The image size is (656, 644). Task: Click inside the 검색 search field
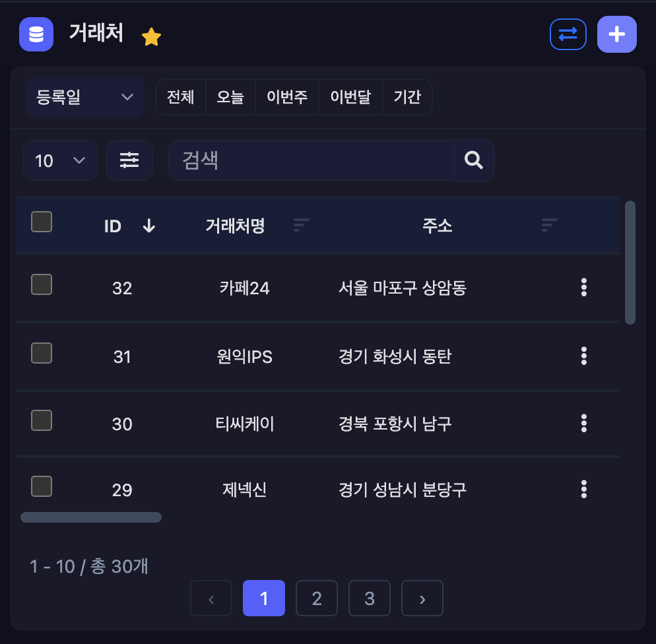click(x=310, y=160)
